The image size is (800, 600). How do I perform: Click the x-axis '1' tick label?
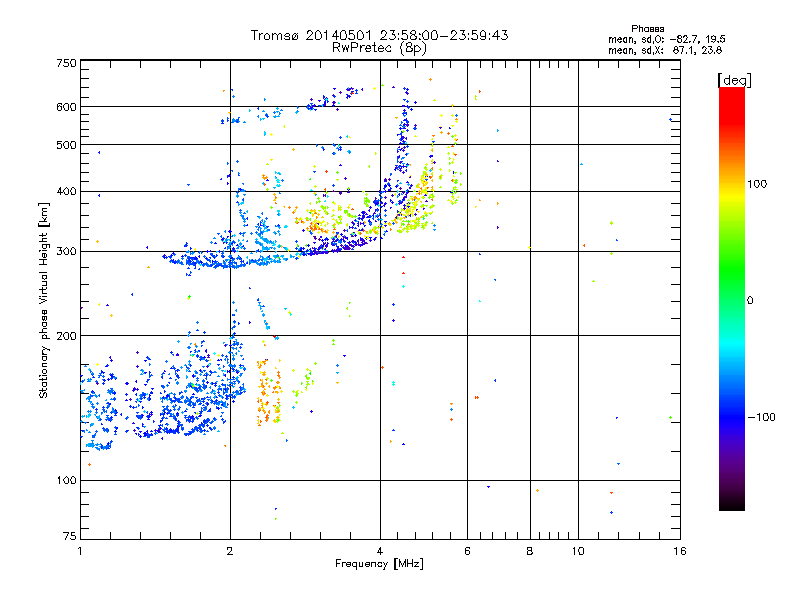(x=80, y=551)
